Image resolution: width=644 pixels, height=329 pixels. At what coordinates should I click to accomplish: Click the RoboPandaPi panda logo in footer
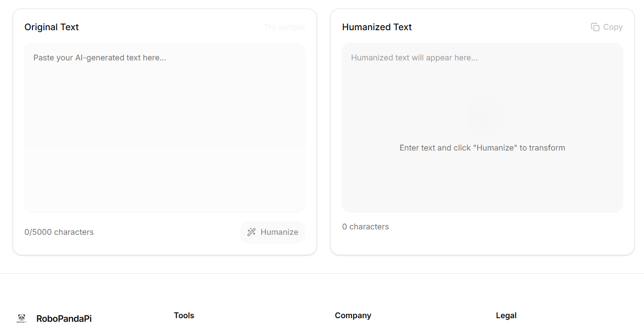click(21, 318)
